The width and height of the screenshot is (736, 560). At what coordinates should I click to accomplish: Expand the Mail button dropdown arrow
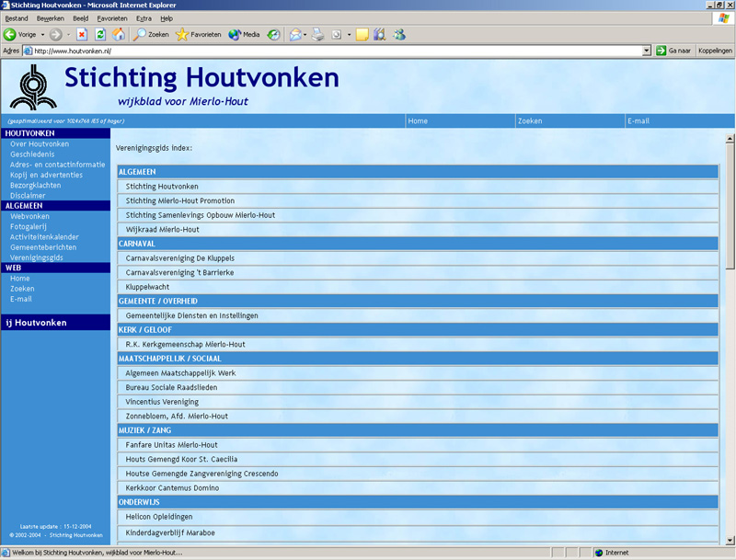click(305, 35)
